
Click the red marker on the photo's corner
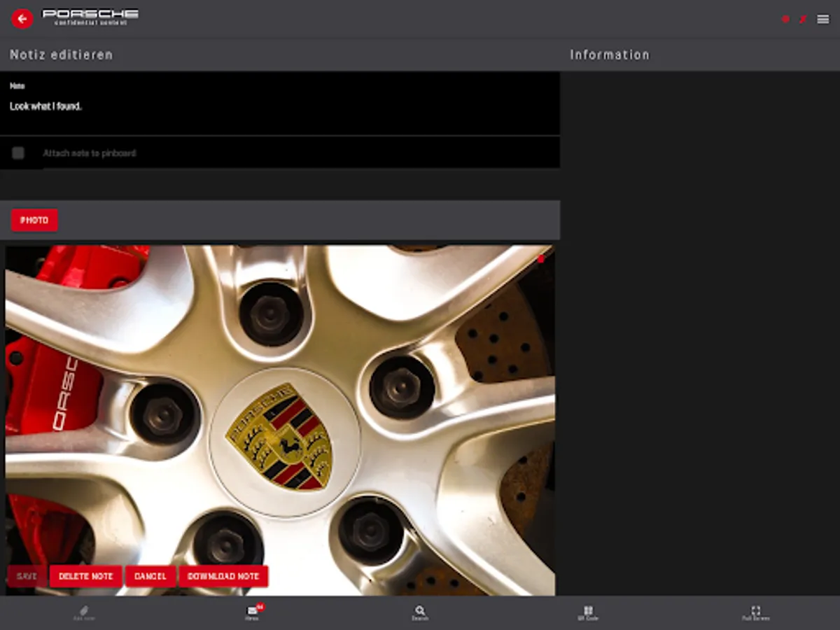[x=541, y=259]
